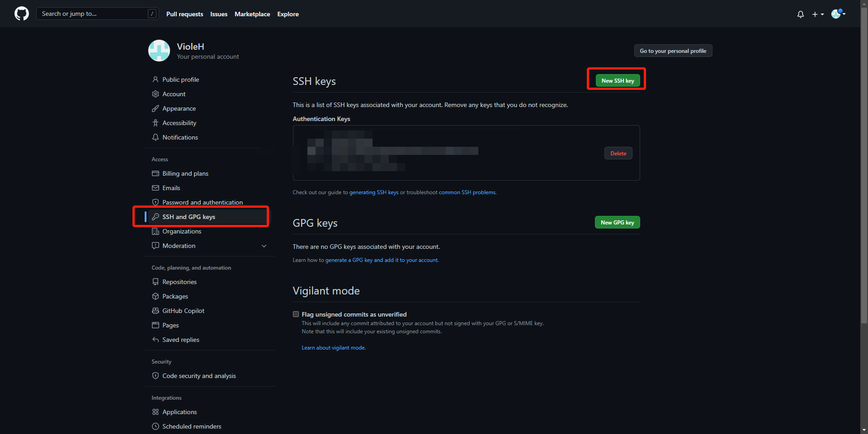The image size is (868, 434).
Task: Open Explore in top navigation
Action: tap(288, 14)
